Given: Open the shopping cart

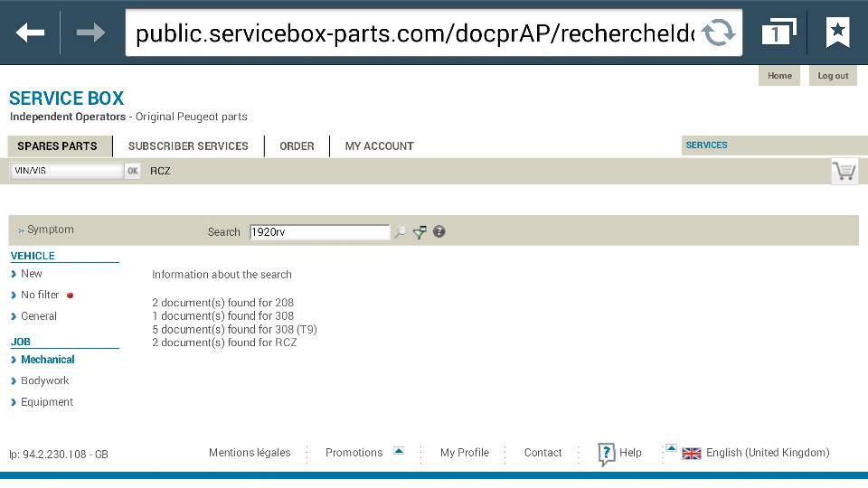Looking at the screenshot, I should pos(844,171).
